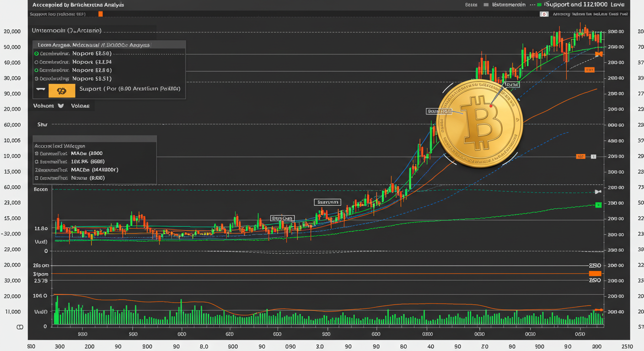Expand the Loom Arrges panel header
644x351 pixels.
pos(109,45)
